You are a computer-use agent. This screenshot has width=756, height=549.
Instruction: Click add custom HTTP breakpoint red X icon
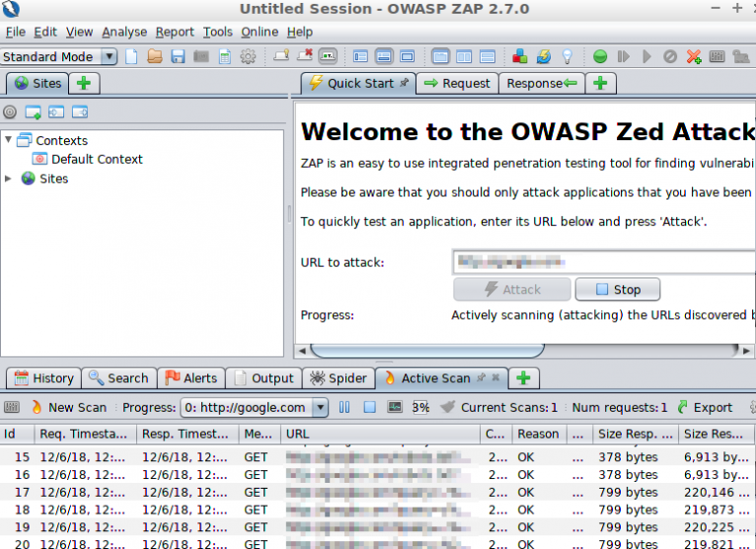coord(694,57)
